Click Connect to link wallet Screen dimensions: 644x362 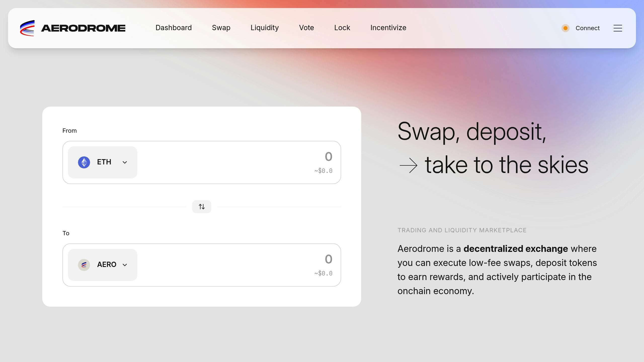(x=587, y=28)
